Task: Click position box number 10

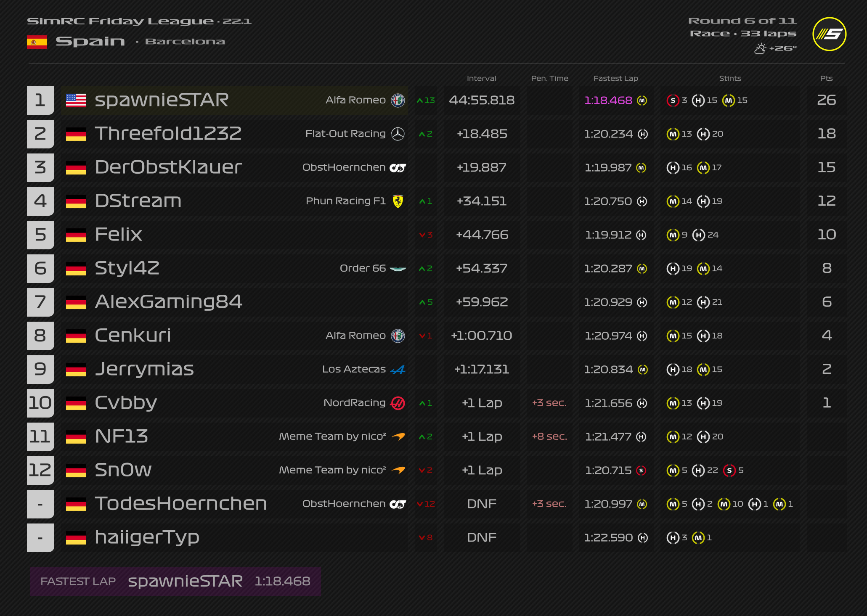Action: coord(40,403)
